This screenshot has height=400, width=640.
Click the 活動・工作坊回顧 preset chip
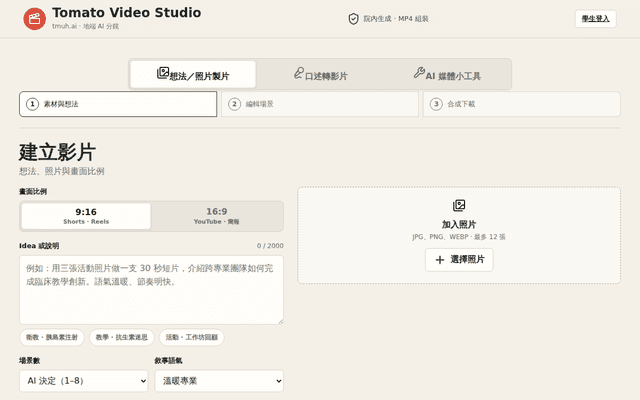click(x=192, y=337)
